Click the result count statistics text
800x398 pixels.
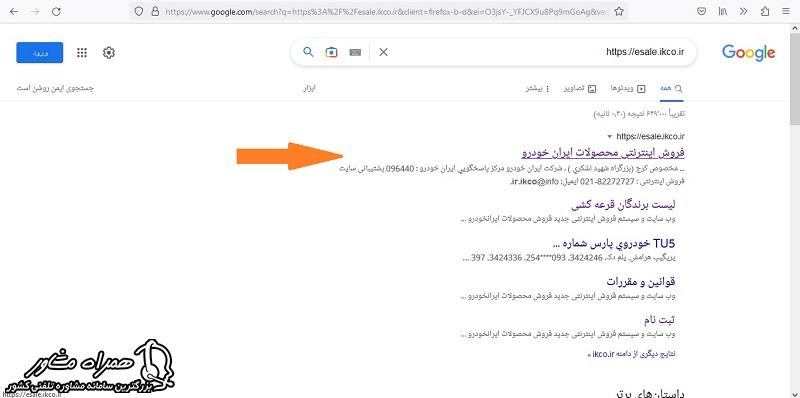(639, 114)
